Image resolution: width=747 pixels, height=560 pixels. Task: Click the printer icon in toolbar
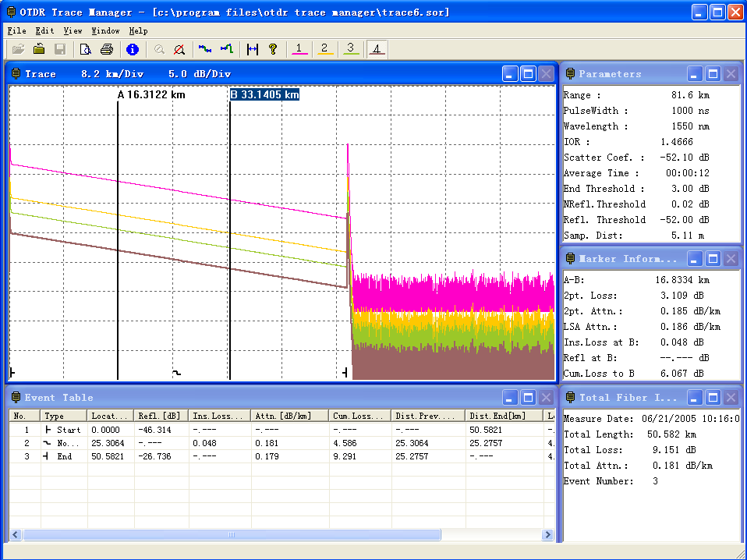click(x=106, y=49)
